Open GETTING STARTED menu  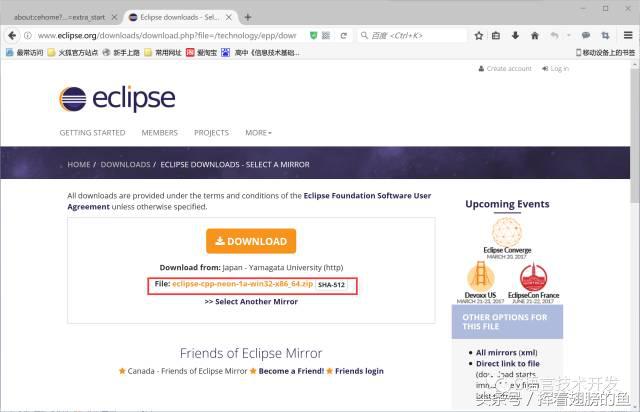(x=92, y=133)
